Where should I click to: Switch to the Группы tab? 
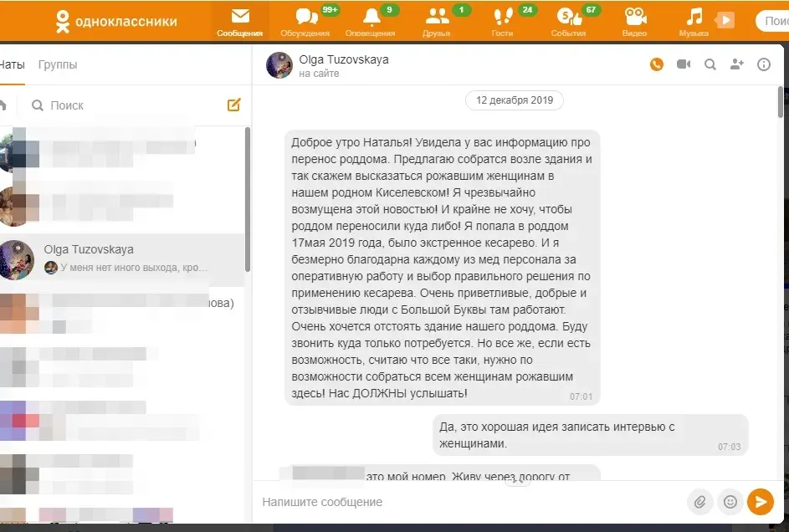point(58,64)
